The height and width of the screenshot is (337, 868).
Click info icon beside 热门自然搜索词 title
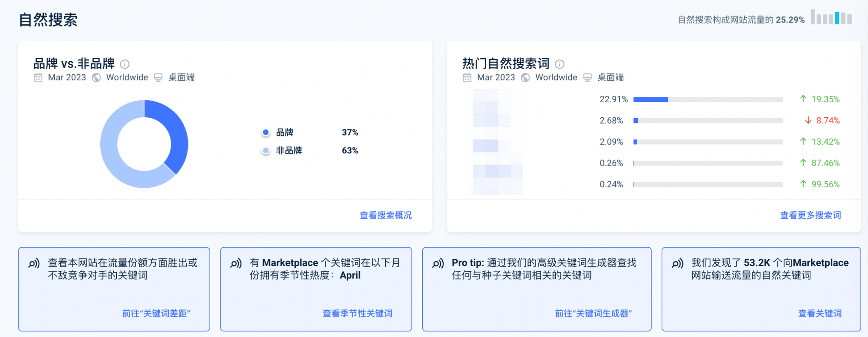560,64
